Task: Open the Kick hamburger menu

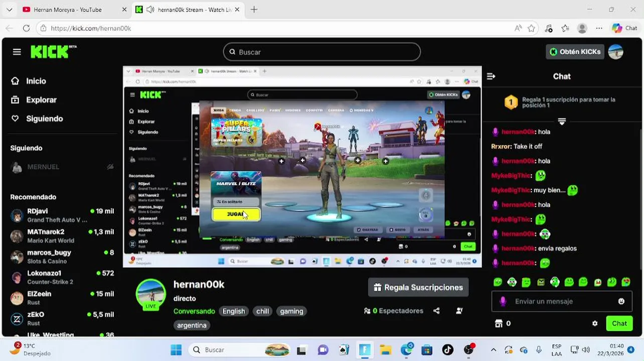Action: tap(17, 52)
